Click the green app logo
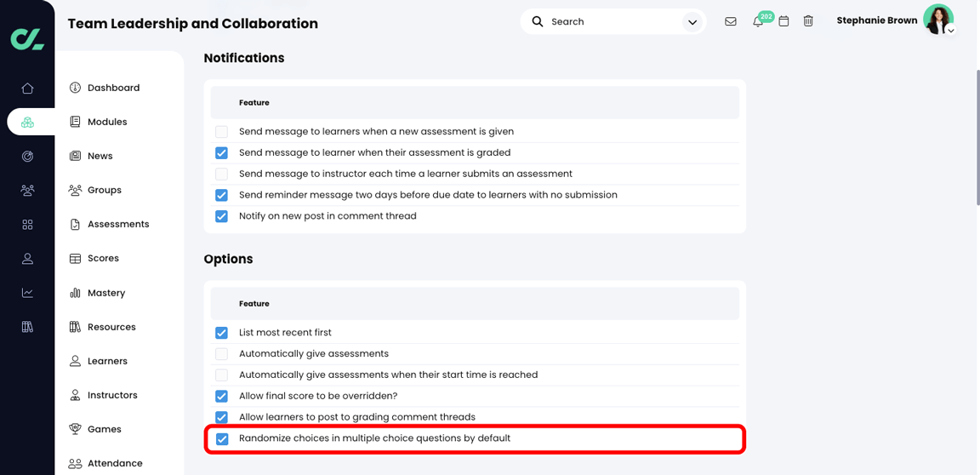Screen dimensions: 980x475 coord(27,38)
